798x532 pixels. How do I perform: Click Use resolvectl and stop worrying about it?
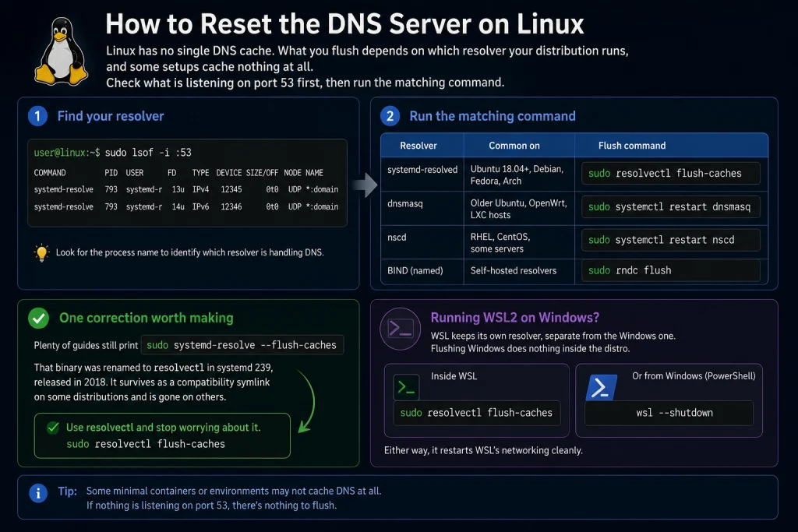(164, 427)
